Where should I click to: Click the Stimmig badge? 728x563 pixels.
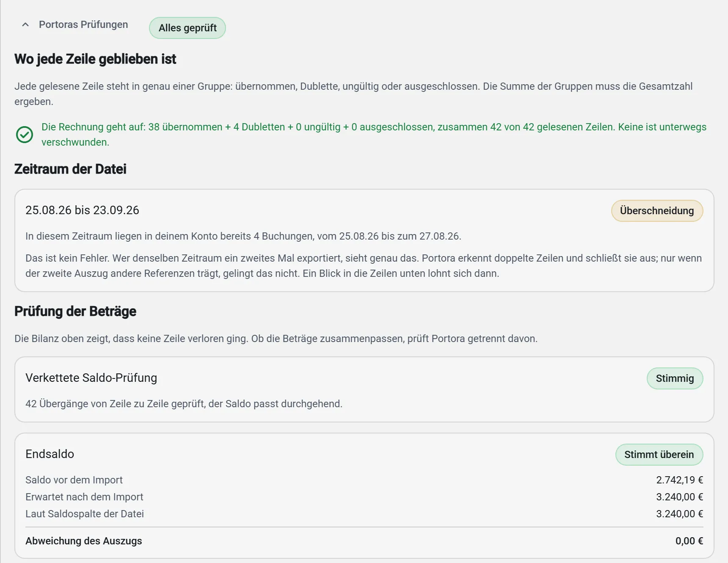click(x=675, y=378)
